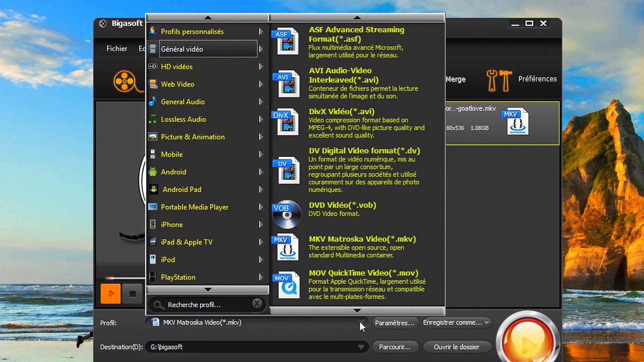
Task: Click the Préférences tools icon
Action: click(x=499, y=80)
